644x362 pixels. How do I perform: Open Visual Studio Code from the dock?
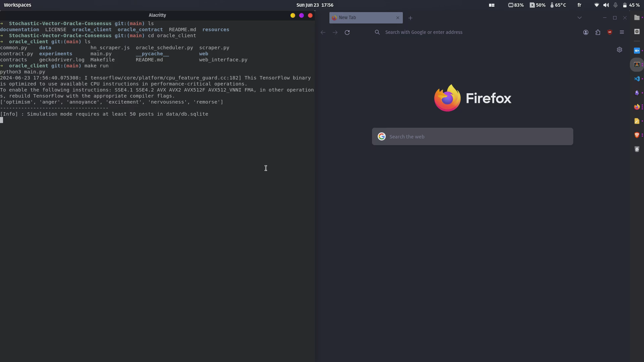point(637,79)
